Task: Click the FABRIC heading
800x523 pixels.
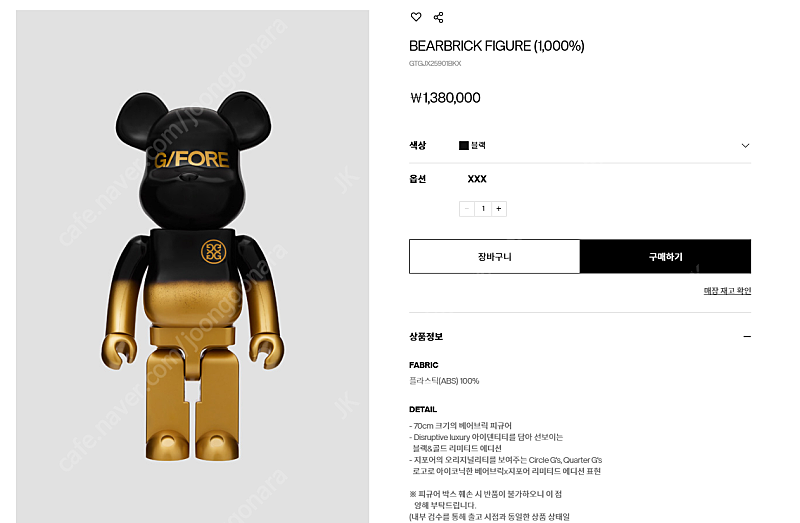Action: [x=423, y=365]
